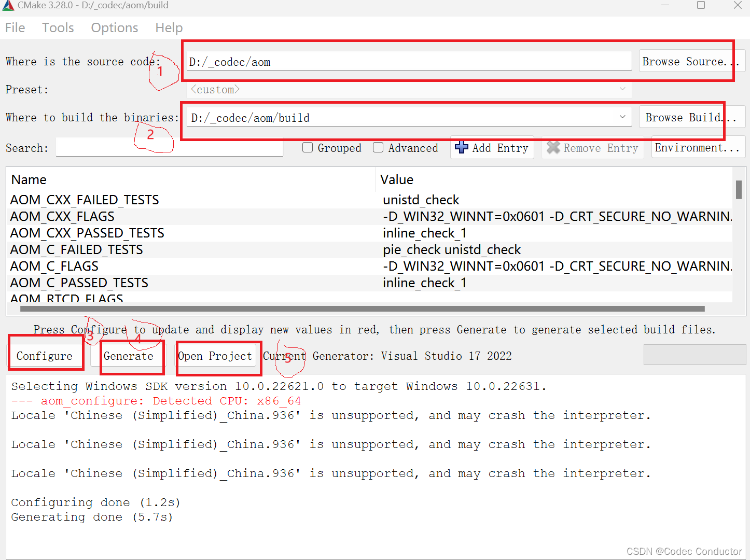This screenshot has width=750, height=560.
Task: Open the Options menu
Action: 114,27
